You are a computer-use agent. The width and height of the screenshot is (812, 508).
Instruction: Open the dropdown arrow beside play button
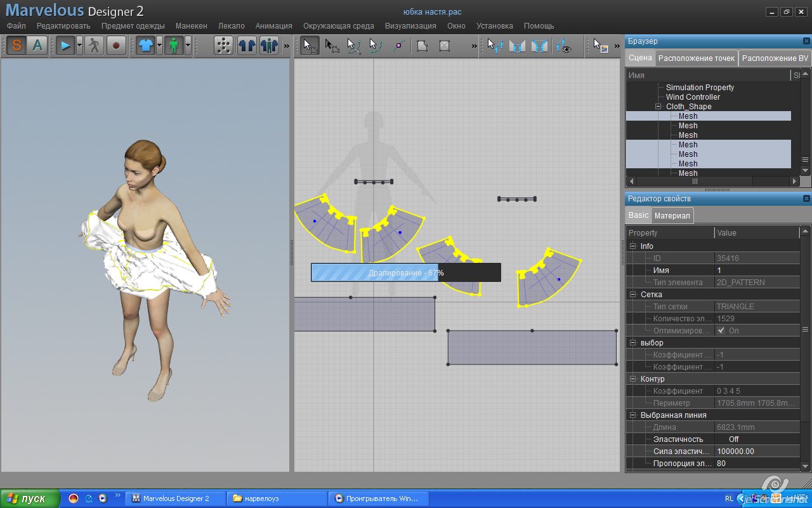79,46
